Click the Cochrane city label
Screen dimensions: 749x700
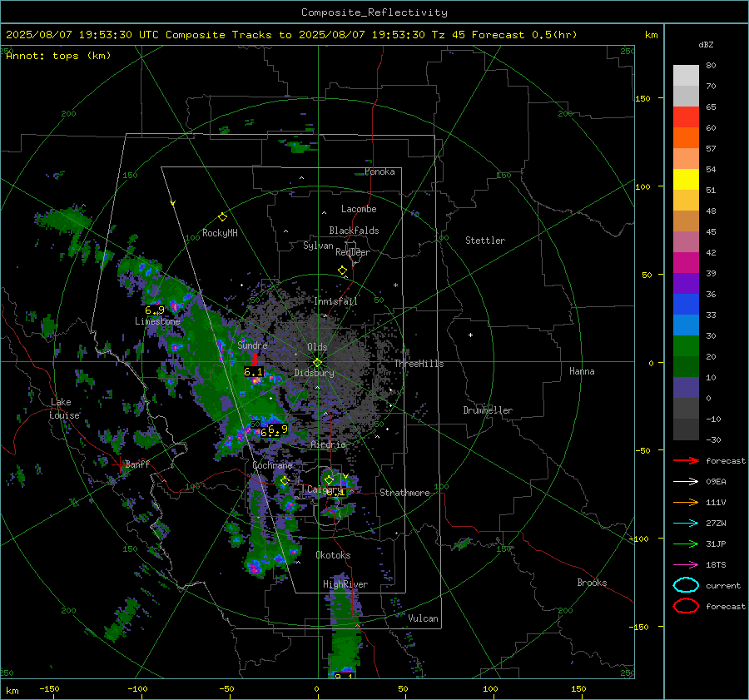click(x=272, y=465)
